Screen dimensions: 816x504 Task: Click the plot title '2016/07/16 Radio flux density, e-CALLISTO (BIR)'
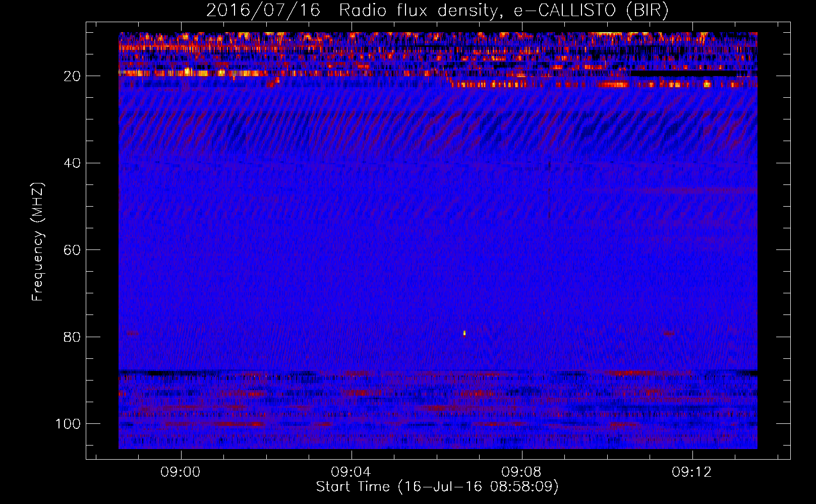tap(437, 10)
